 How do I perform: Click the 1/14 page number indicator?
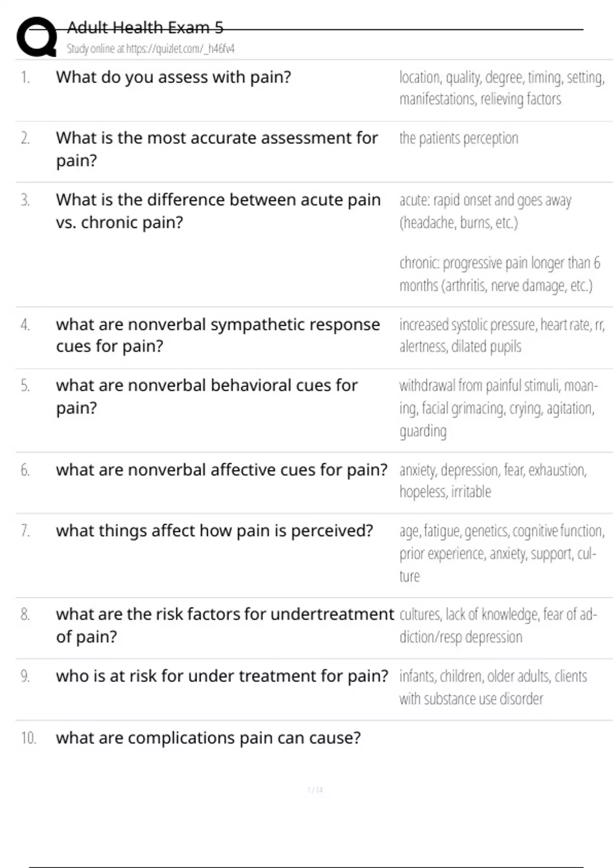point(315,790)
